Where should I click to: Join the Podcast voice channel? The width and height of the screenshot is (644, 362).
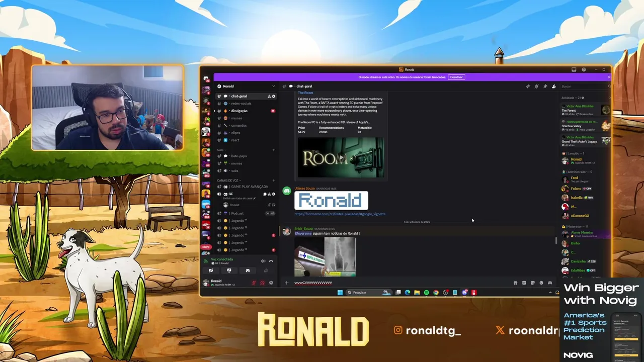point(246,213)
